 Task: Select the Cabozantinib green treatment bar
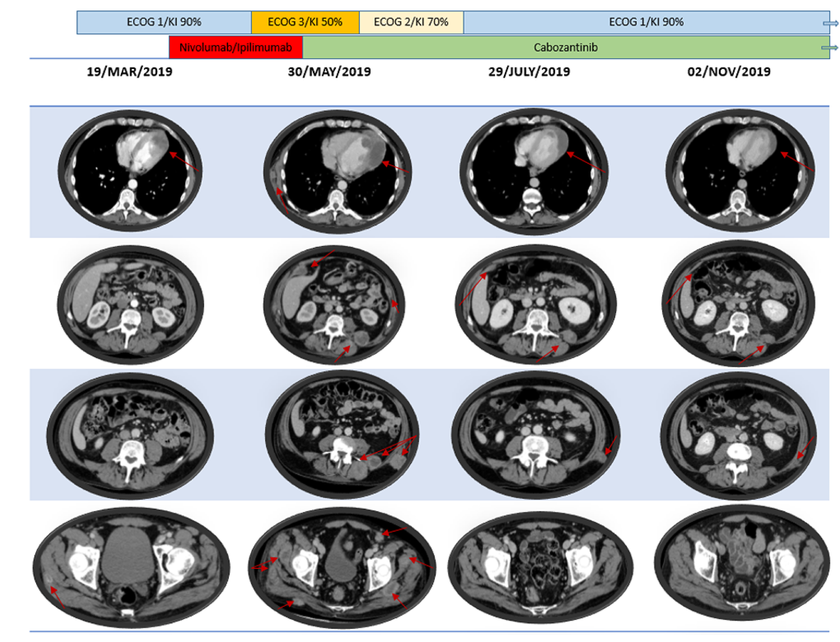tap(567, 47)
